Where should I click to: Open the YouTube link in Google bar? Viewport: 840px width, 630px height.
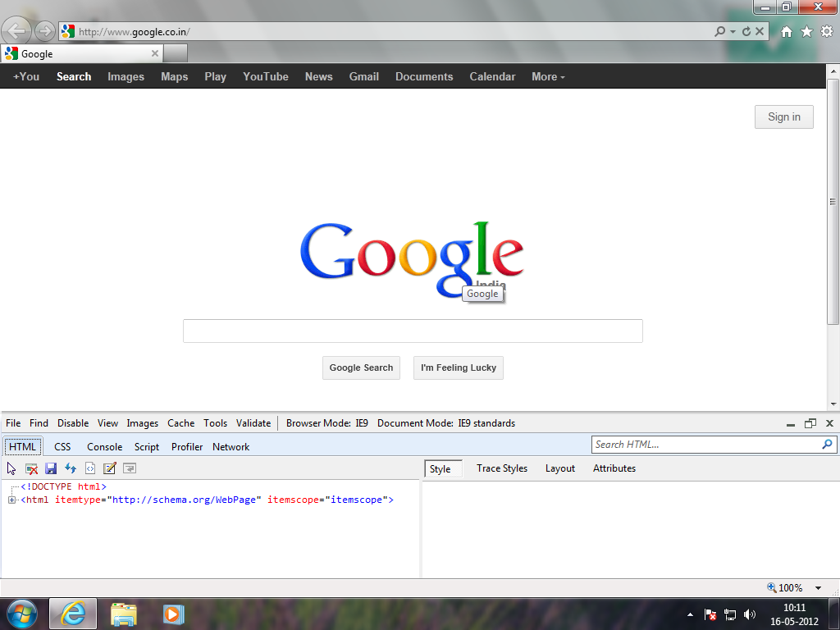click(x=266, y=76)
